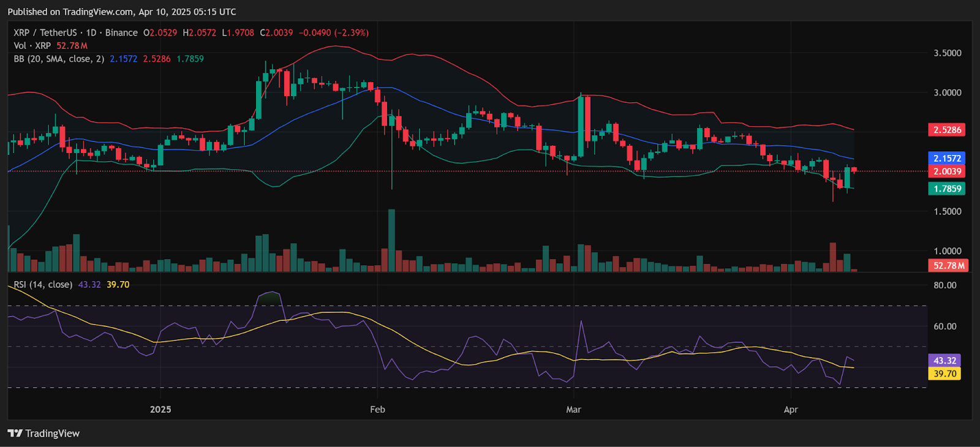This screenshot has height=447, width=980.
Task: Click the 2025 label on the time axis
Action: click(160, 409)
